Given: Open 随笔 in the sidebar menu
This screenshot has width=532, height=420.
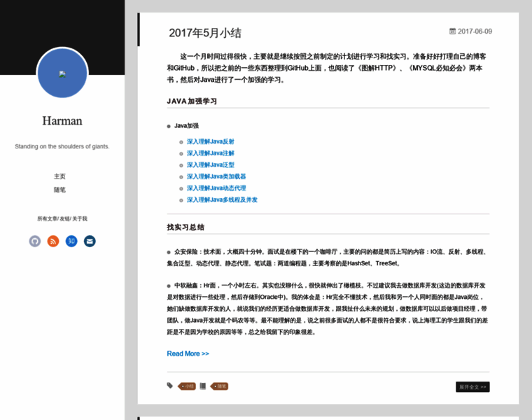Looking at the screenshot, I should 59,190.
